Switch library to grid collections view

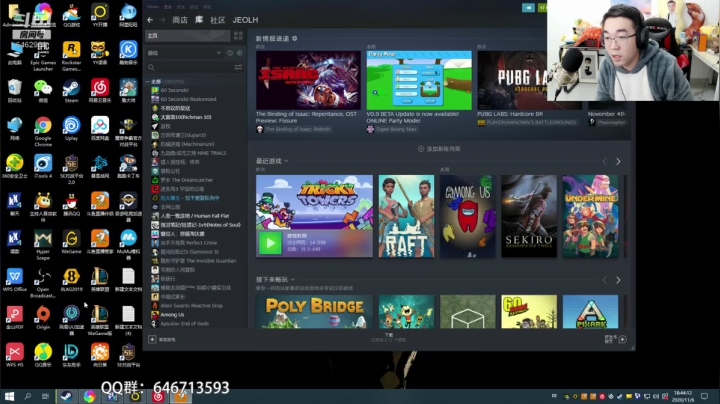coord(238,35)
